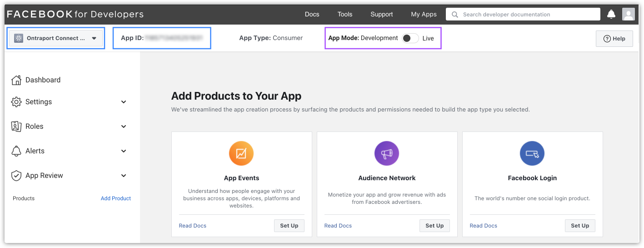
Task: Click the Search developer documentation field
Action: coord(523,15)
